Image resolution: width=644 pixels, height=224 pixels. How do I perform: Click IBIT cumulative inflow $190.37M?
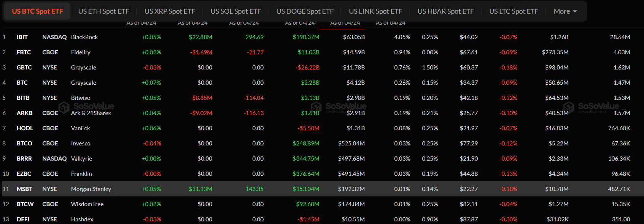coord(306,37)
